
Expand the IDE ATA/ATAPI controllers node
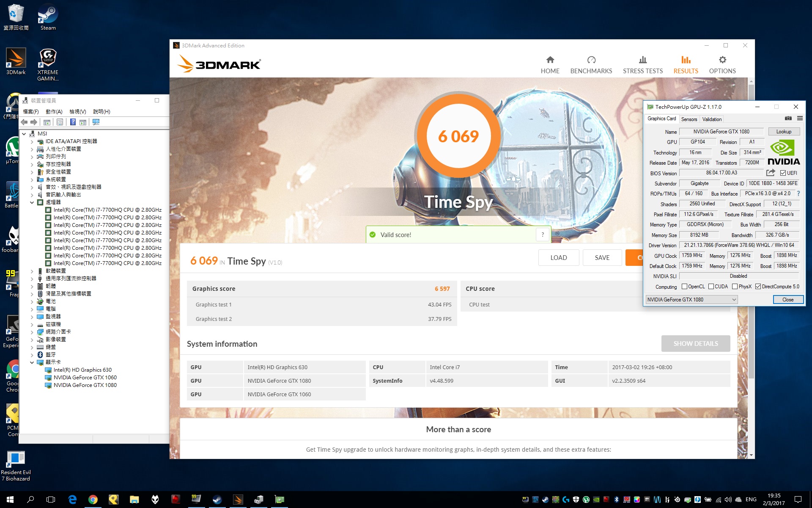click(x=32, y=141)
